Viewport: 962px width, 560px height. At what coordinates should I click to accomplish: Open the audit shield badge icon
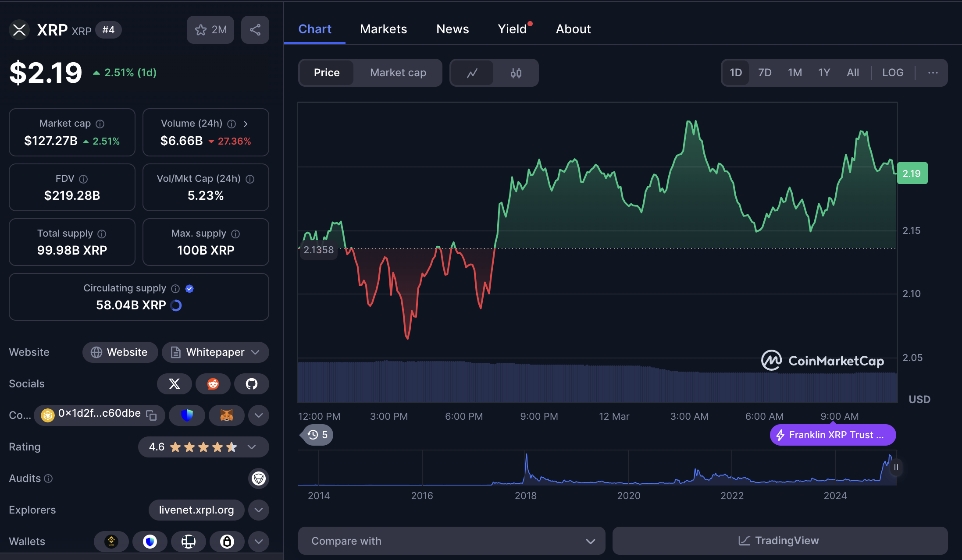point(259,478)
